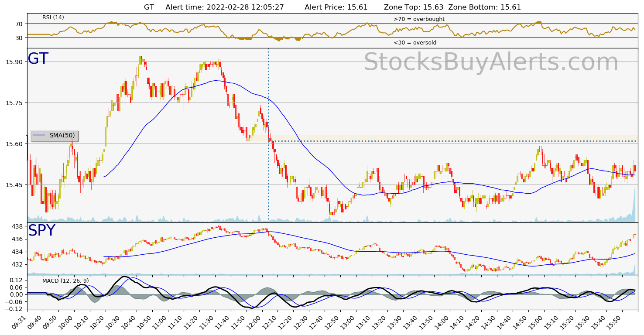Click 'Zone Top: 15.63' in title
Screen dimensions: 644x335
414,7
